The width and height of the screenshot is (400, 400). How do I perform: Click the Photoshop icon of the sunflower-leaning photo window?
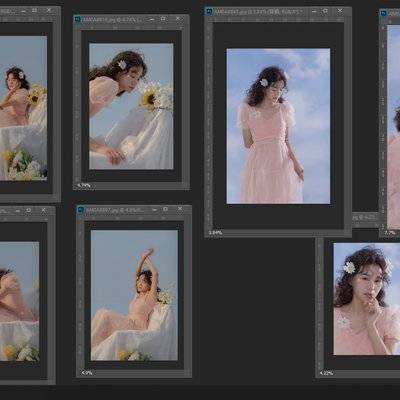78,19
